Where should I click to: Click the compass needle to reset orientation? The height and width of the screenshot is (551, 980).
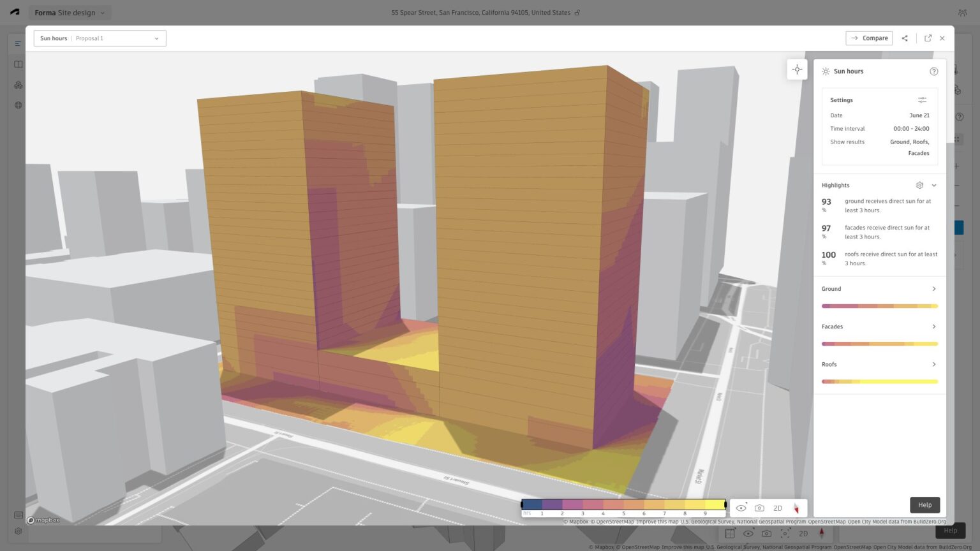(x=796, y=508)
